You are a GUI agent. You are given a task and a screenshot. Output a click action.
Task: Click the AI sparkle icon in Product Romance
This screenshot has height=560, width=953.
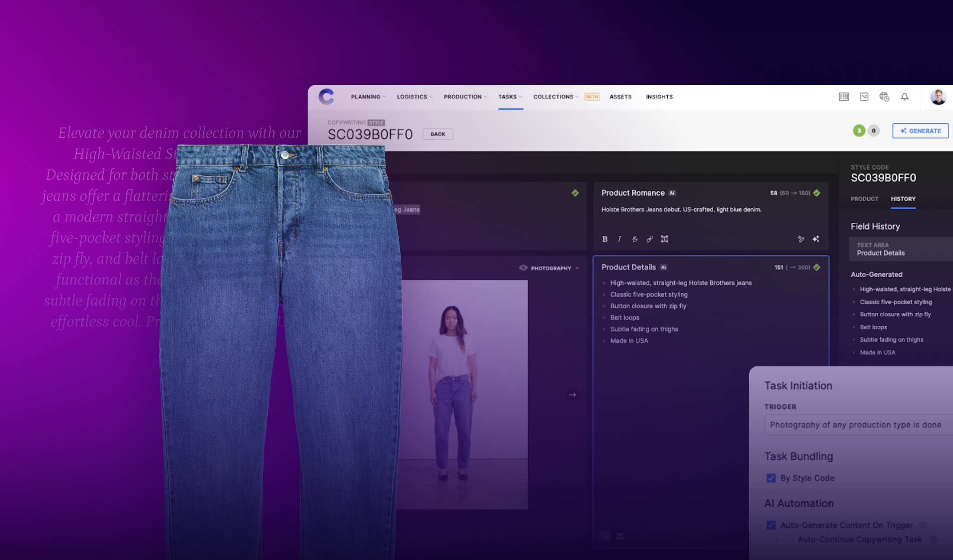click(816, 239)
